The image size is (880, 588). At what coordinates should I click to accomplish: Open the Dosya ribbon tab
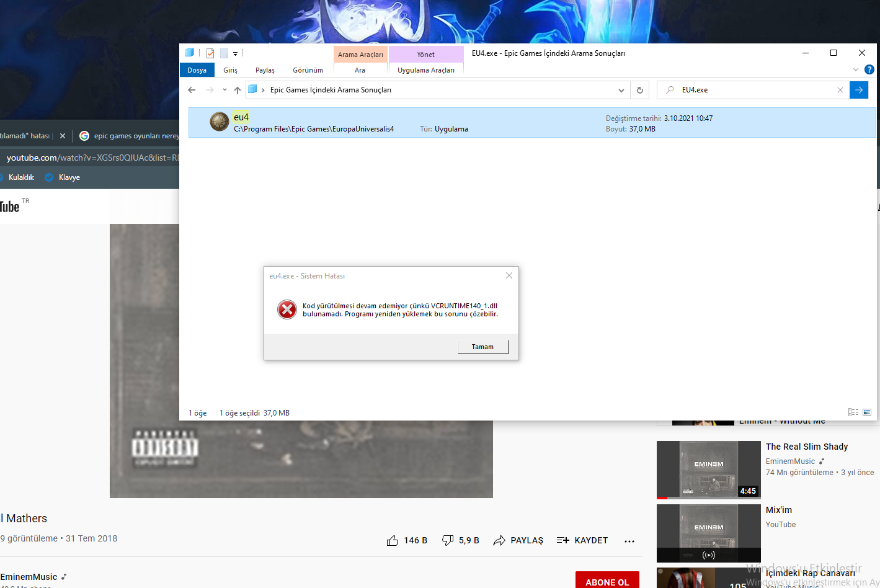pyautogui.click(x=197, y=70)
